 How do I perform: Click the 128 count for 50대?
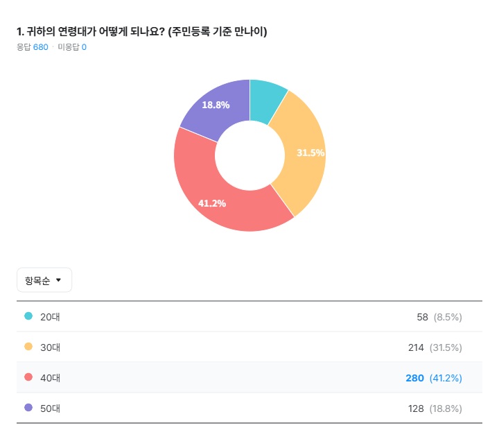416,408
